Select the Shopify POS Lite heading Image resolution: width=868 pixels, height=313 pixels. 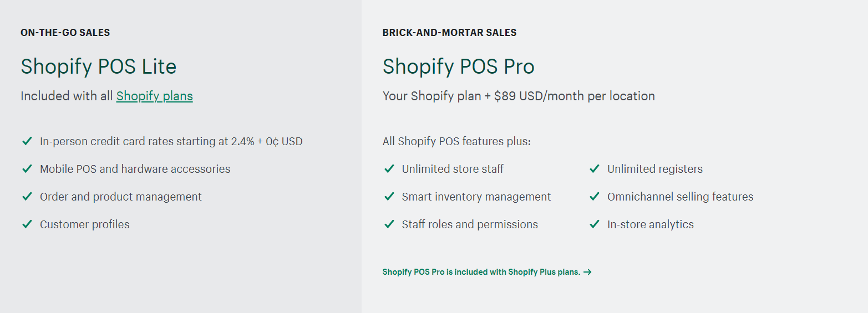(x=99, y=66)
